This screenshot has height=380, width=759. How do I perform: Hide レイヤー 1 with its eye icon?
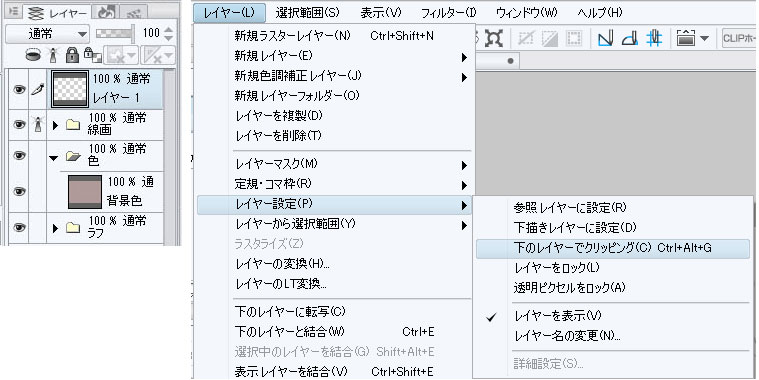[x=19, y=89]
